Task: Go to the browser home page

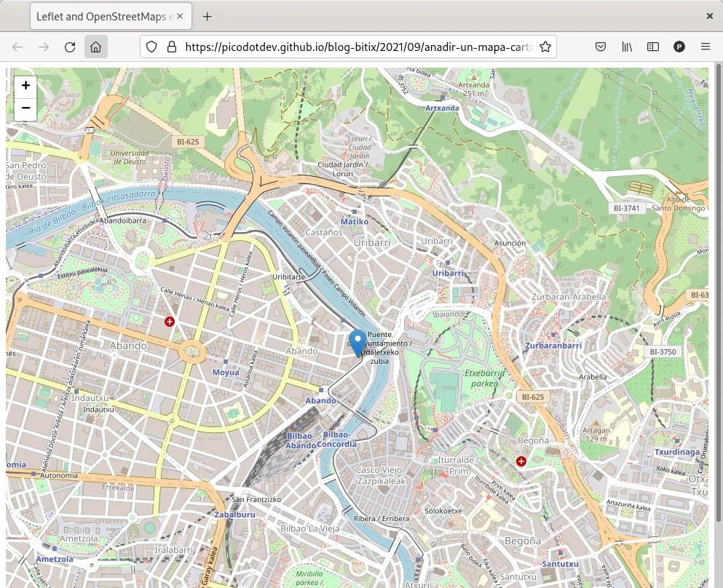Action: coord(95,47)
